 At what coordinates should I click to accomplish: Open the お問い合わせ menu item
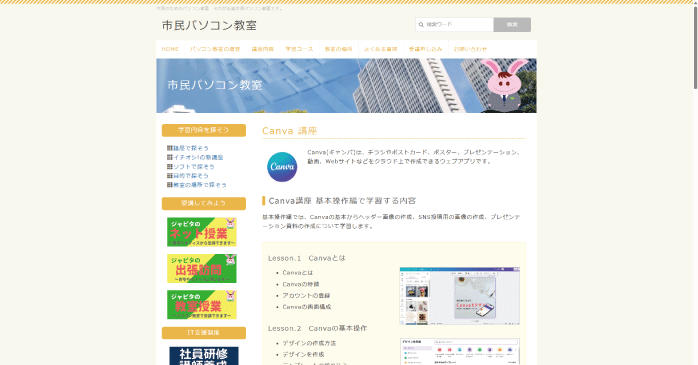(470, 49)
